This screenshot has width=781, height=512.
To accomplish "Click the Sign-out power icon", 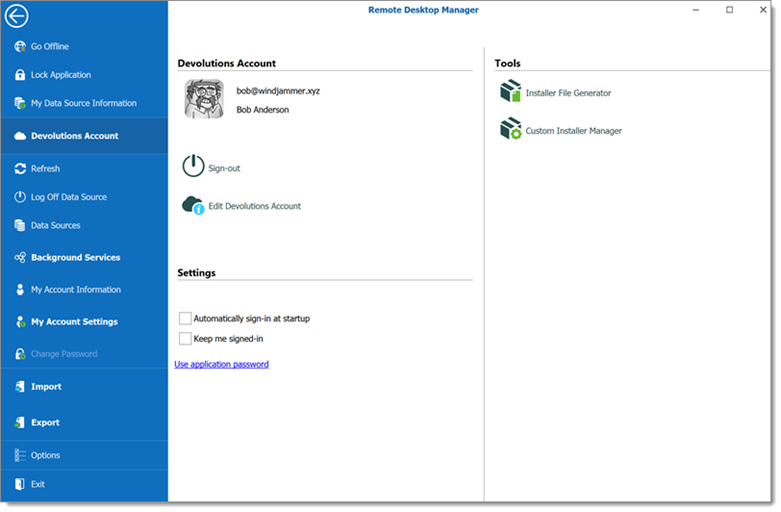I will [193, 166].
